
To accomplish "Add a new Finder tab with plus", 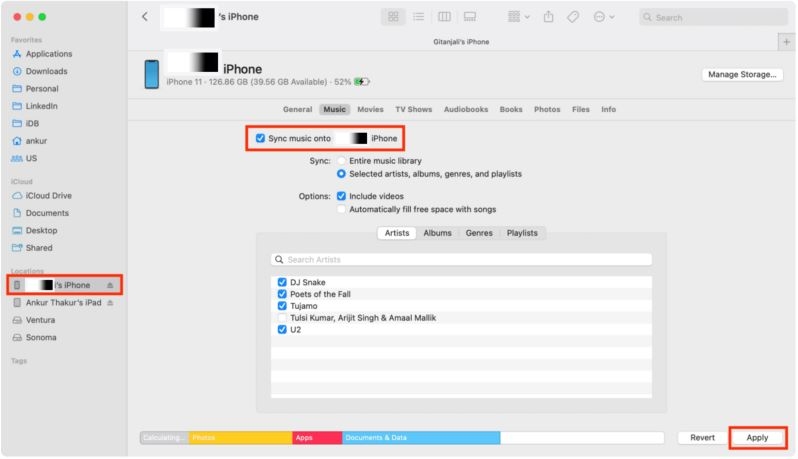I will pos(786,42).
